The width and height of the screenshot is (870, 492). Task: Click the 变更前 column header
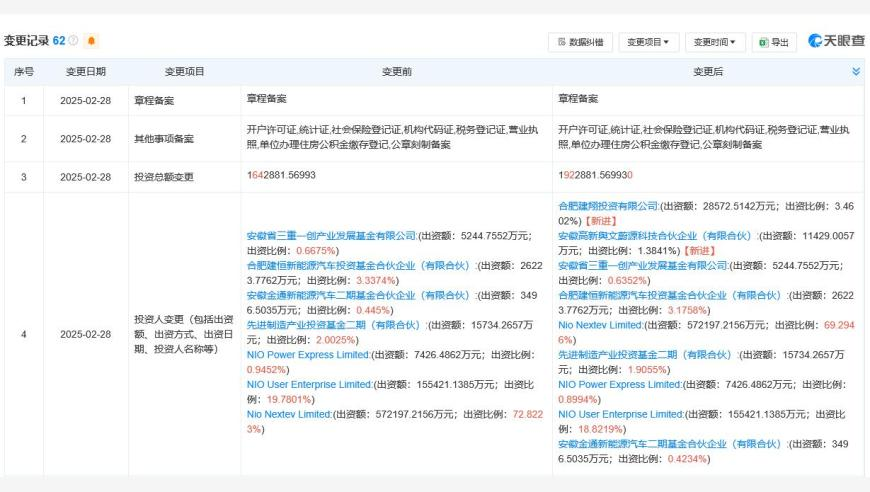tap(397, 72)
